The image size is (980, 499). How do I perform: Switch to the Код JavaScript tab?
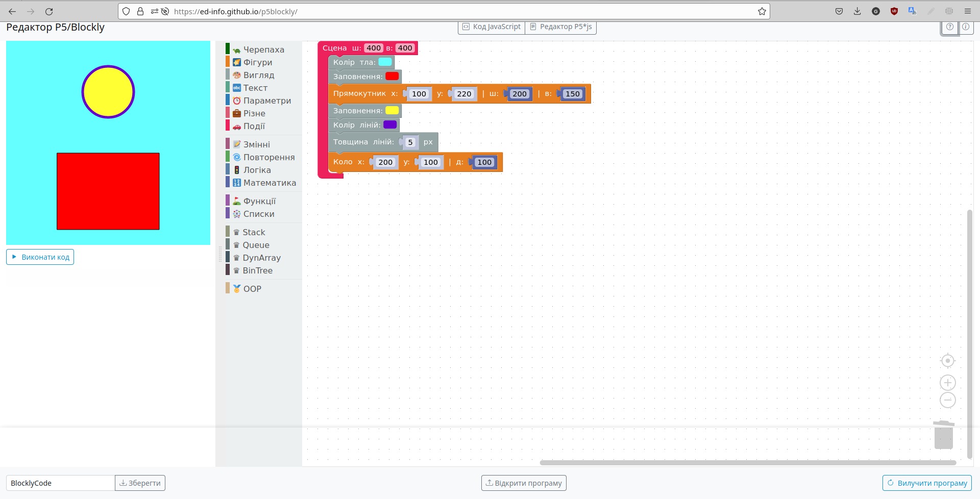tap(492, 27)
